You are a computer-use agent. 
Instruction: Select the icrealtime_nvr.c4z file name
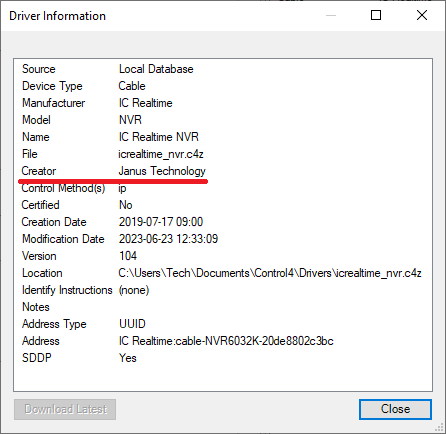(x=161, y=154)
